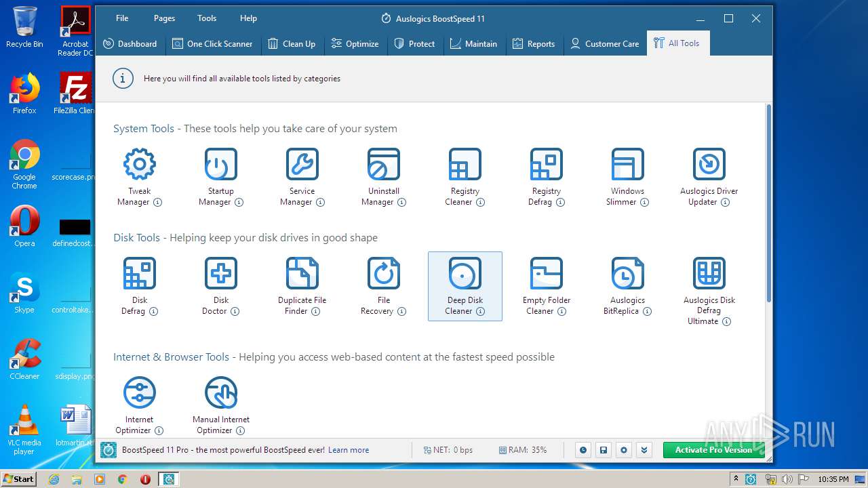Open the Maintain tab
The image size is (868, 488).
[473, 43]
